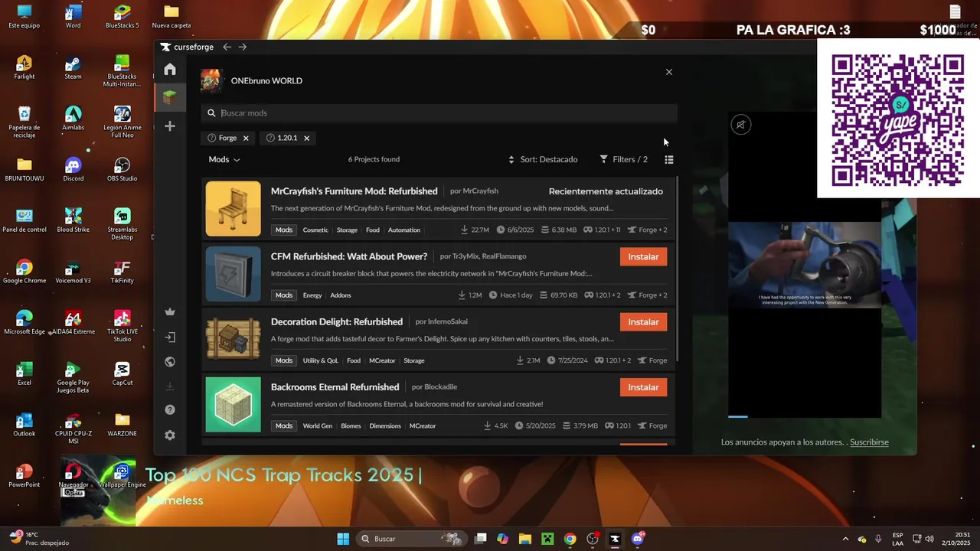The image size is (980, 551).
Task: Go forward with the right arrow
Action: pos(243,47)
